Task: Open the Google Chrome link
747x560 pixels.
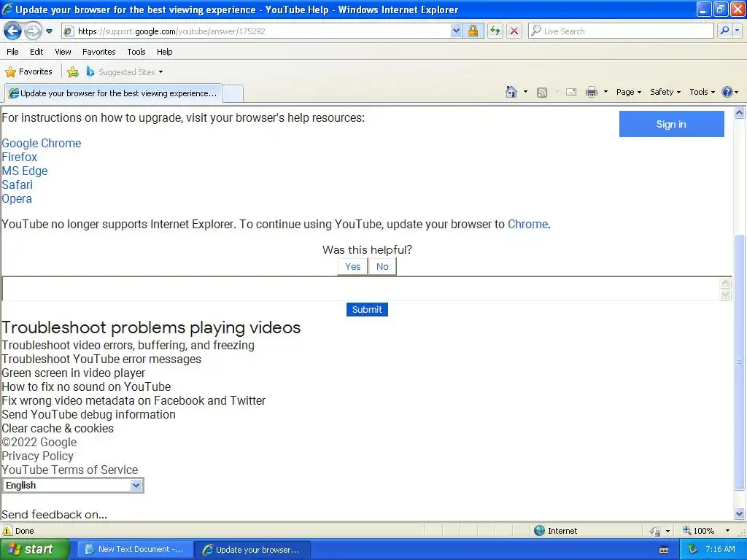Action: (x=42, y=144)
